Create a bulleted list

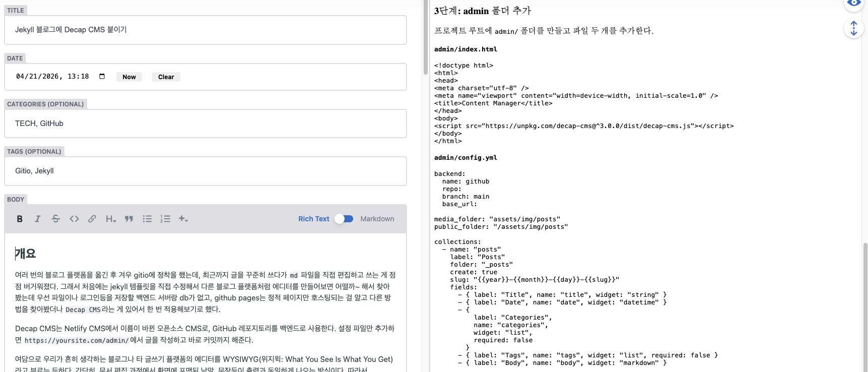click(147, 219)
